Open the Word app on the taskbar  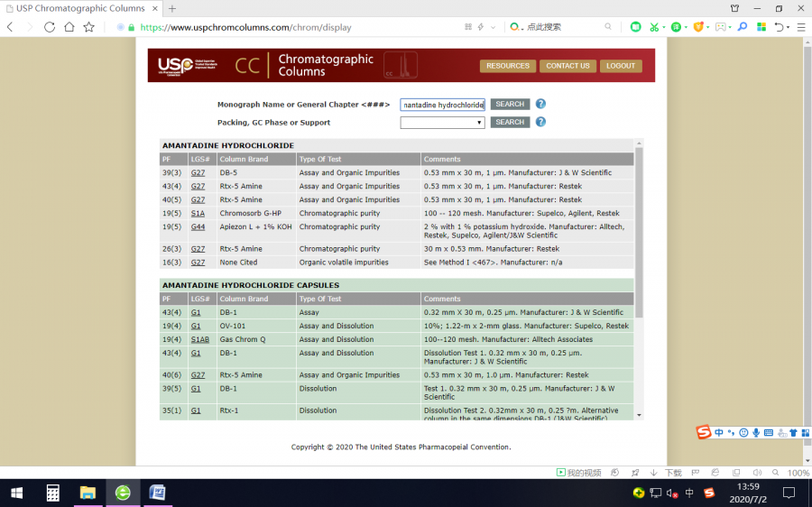pyautogui.click(x=157, y=493)
